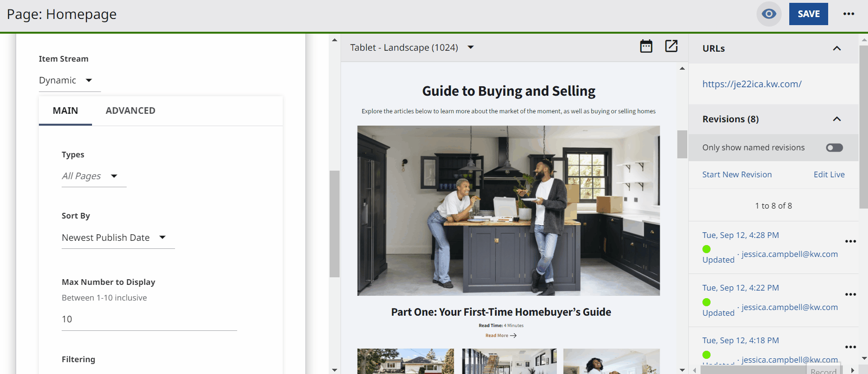Click the left panel scroll up arrow
Viewport: 868px width, 374px height.
pyautogui.click(x=334, y=40)
